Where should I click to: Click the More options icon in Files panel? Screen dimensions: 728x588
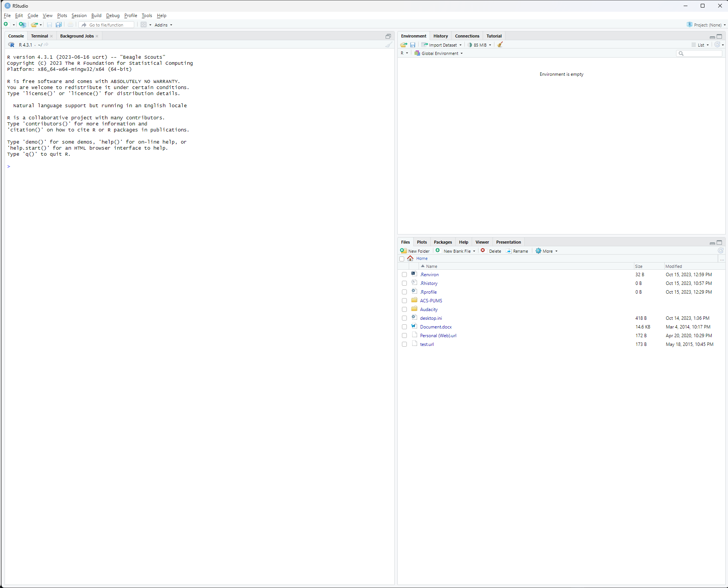pos(546,250)
